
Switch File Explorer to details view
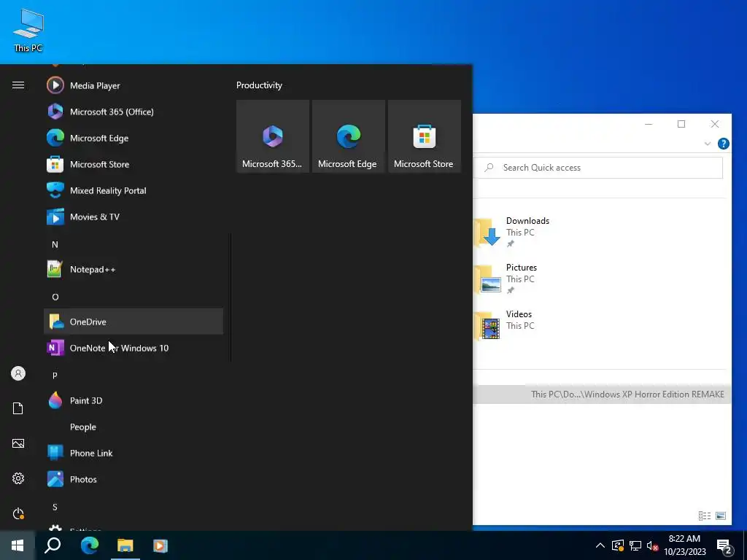(705, 516)
